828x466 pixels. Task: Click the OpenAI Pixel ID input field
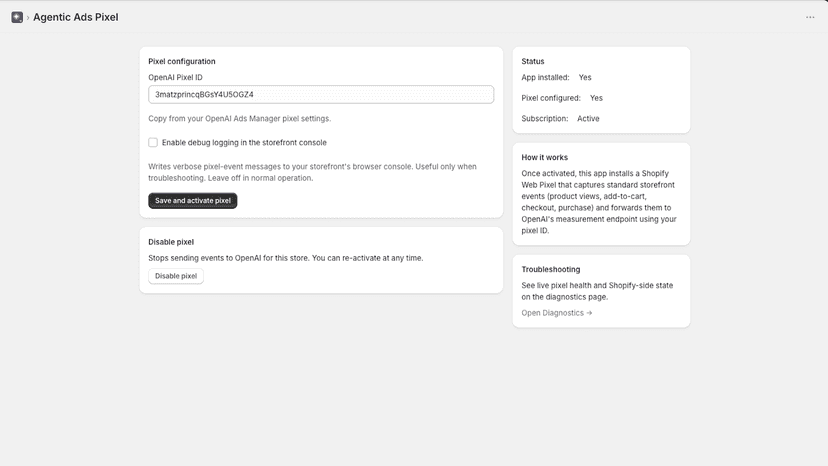pos(321,95)
